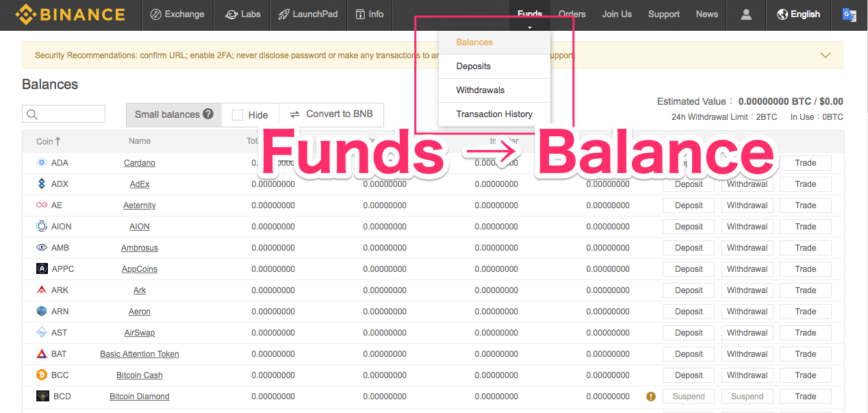Viewport: 868px width, 413px height.
Task: Click the AMB eye-shaped coin icon
Action: pos(41,248)
